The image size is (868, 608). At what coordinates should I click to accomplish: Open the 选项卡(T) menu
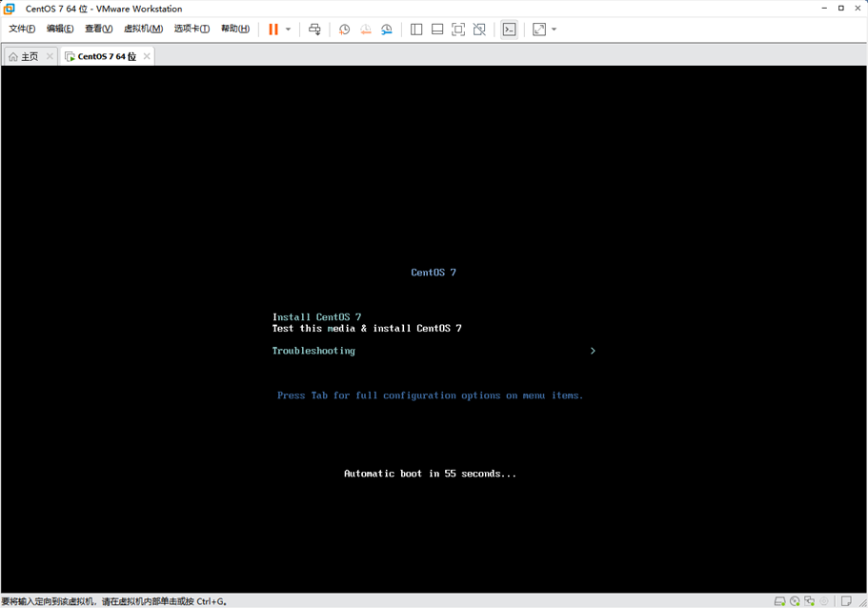192,29
